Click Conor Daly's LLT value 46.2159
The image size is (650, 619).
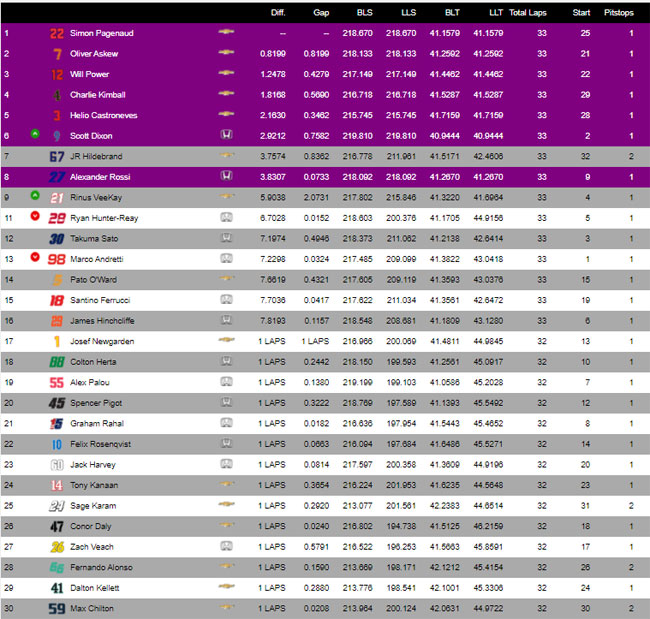[x=488, y=527]
